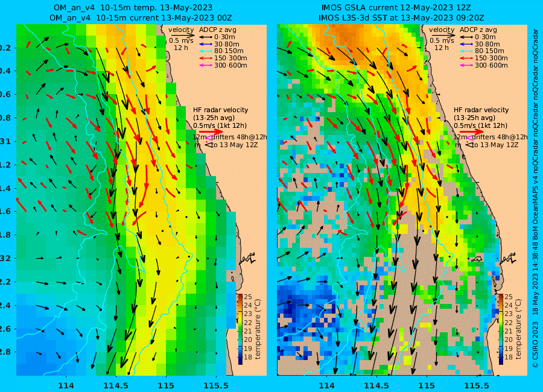Click the 22 tick on IMOS color bar

509,323
